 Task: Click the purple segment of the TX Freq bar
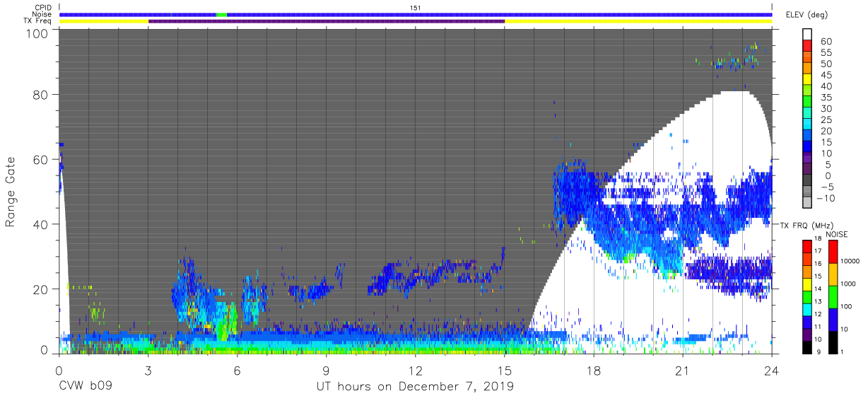pos(327,21)
